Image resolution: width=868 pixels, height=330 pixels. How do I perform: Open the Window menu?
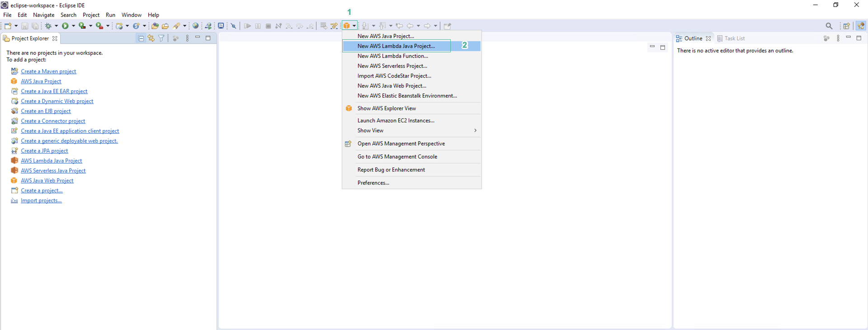point(132,15)
